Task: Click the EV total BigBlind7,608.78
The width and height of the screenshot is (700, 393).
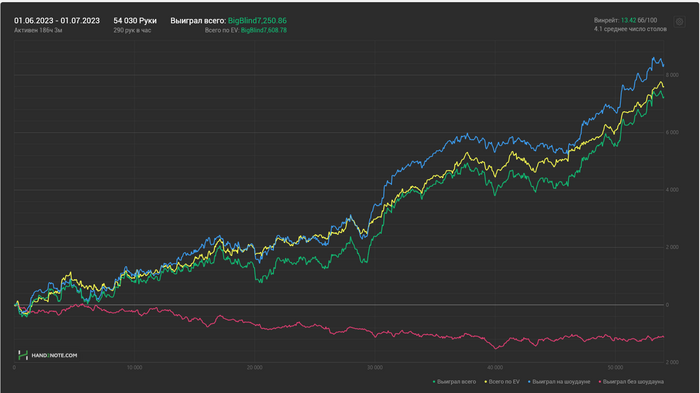Action: coord(264,30)
